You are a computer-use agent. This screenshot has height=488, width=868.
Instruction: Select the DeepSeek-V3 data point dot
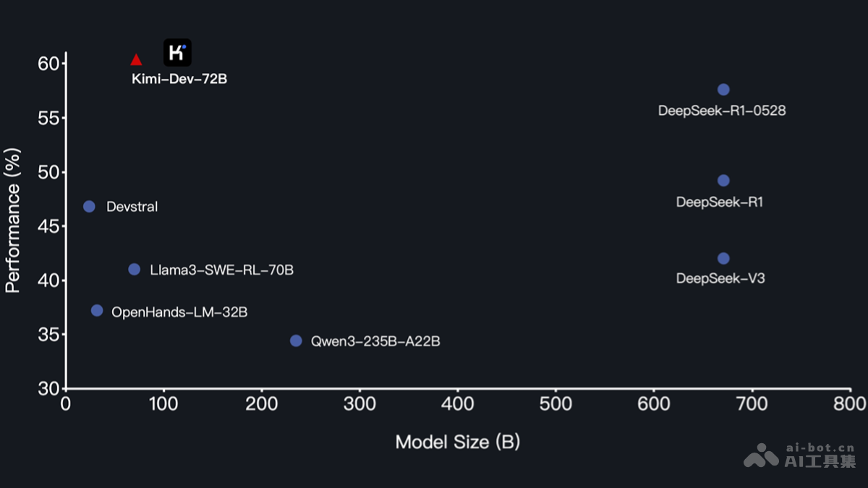tap(723, 259)
